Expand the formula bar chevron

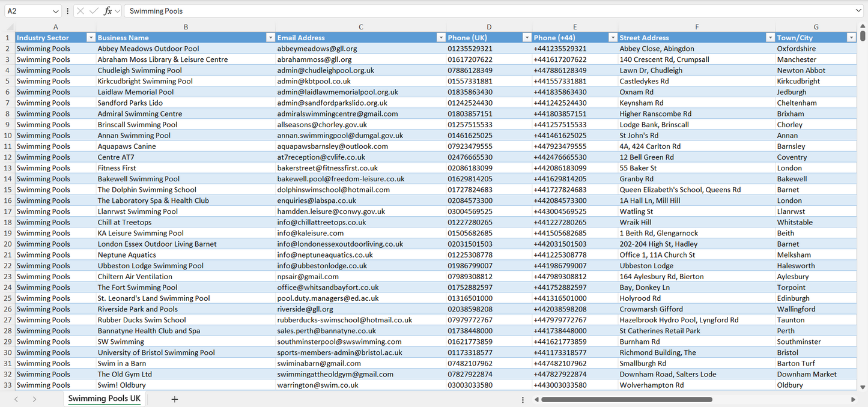(x=858, y=11)
